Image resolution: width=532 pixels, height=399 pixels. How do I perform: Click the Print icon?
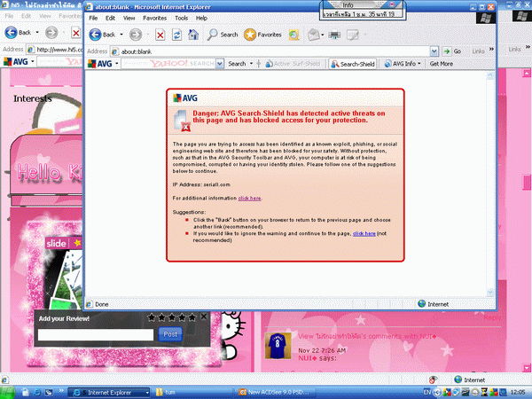tap(334, 35)
